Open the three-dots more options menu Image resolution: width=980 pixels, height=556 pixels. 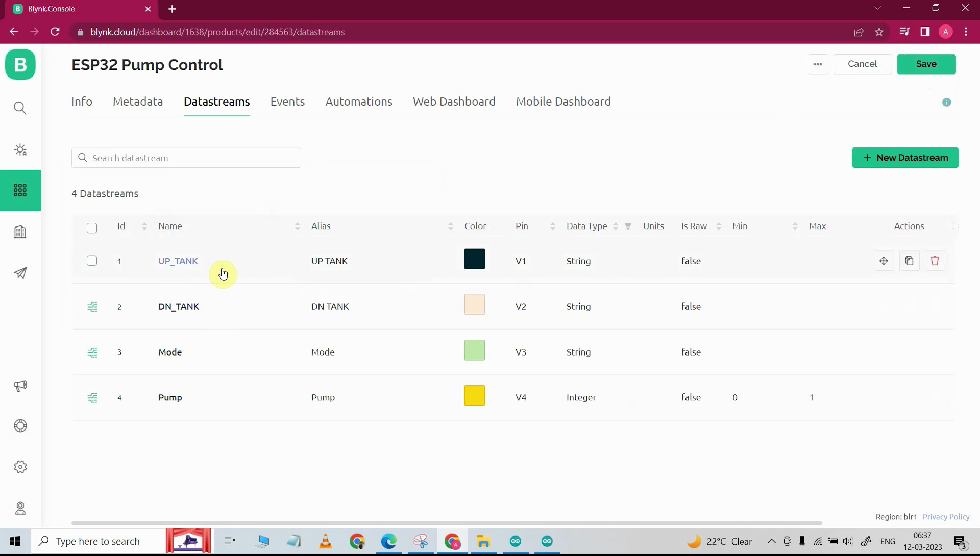[x=818, y=64]
